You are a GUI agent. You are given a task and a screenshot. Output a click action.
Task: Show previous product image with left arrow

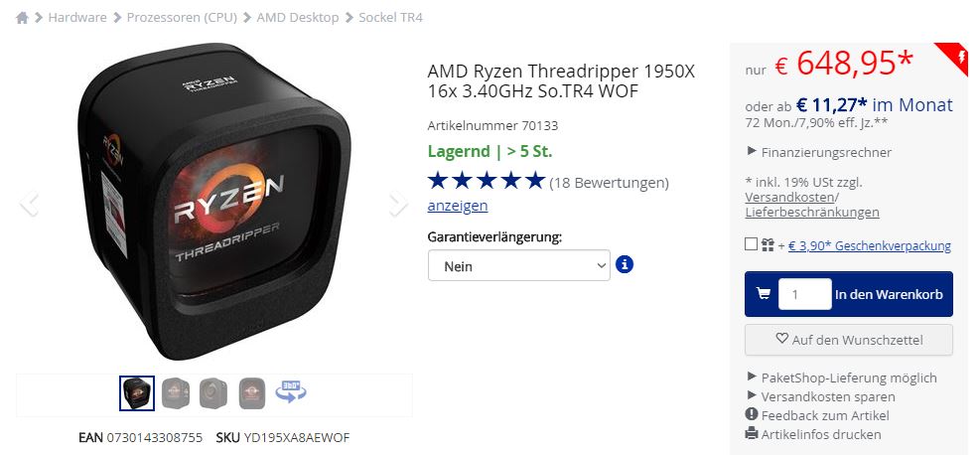(29, 204)
